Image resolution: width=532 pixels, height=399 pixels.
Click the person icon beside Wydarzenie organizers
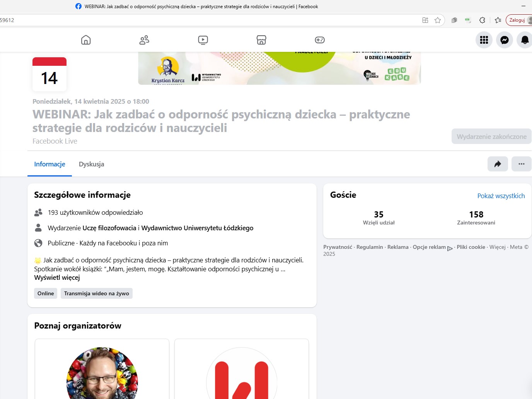click(x=38, y=228)
